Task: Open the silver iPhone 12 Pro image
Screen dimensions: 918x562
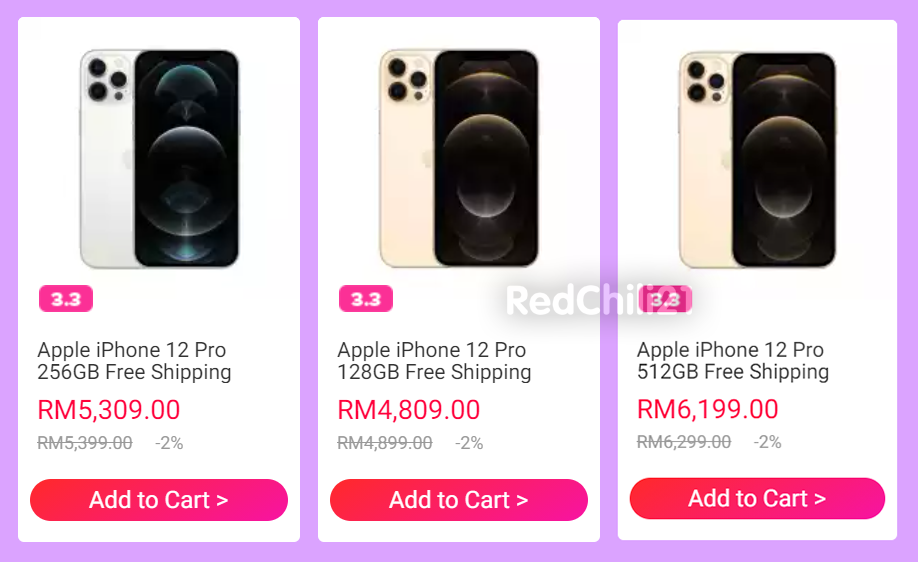Action: point(159,159)
